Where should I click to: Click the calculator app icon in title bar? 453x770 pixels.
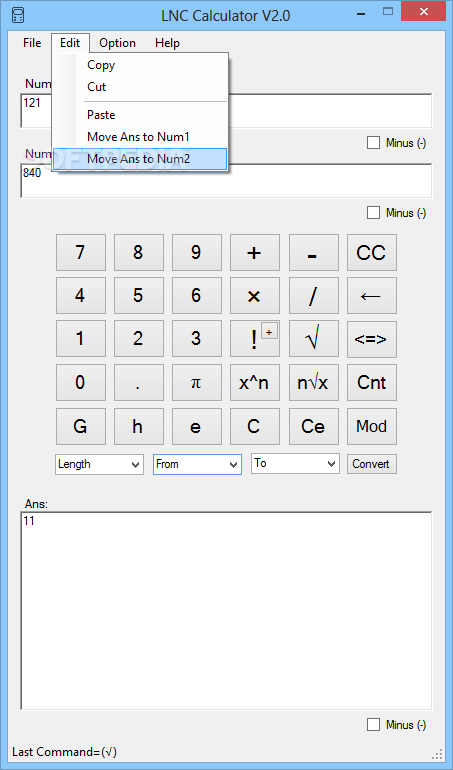pyautogui.click(x=18, y=15)
